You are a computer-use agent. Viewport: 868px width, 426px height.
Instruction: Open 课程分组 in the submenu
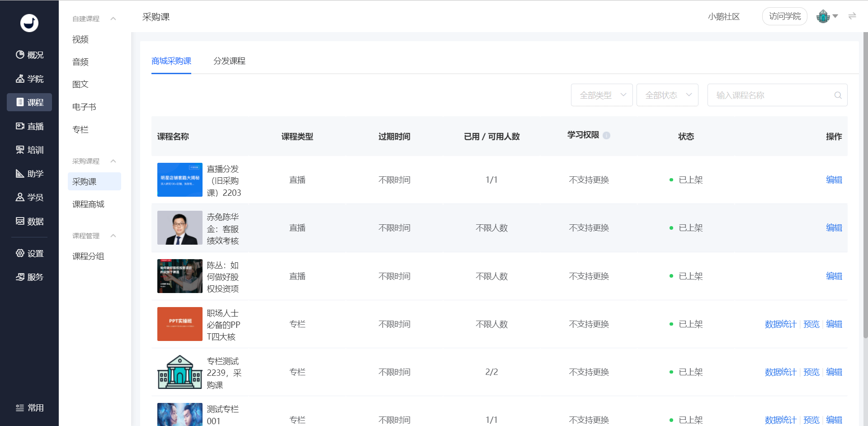[x=88, y=256]
